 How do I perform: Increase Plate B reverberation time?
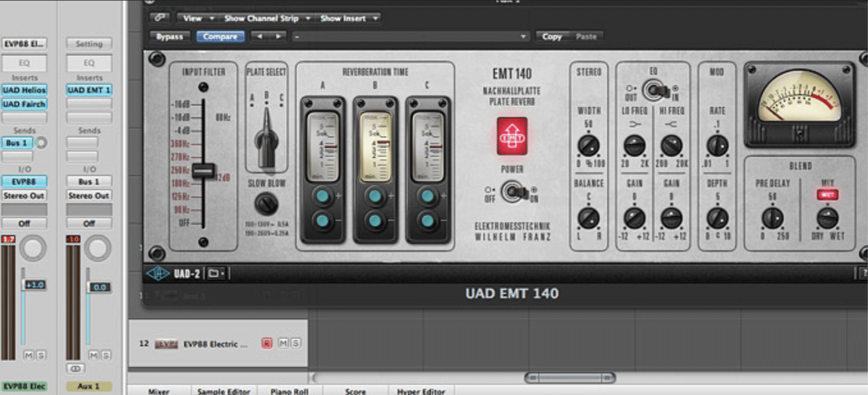375,196
